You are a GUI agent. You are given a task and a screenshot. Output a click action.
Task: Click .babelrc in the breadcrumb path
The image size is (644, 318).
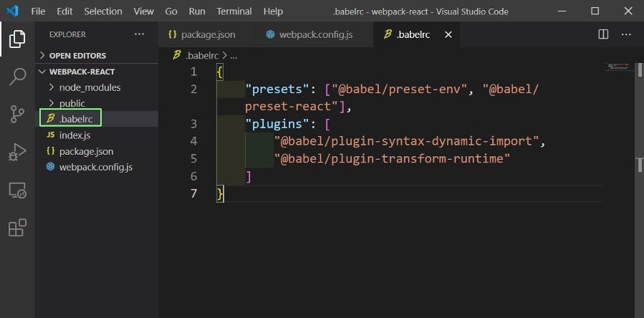[x=202, y=55]
